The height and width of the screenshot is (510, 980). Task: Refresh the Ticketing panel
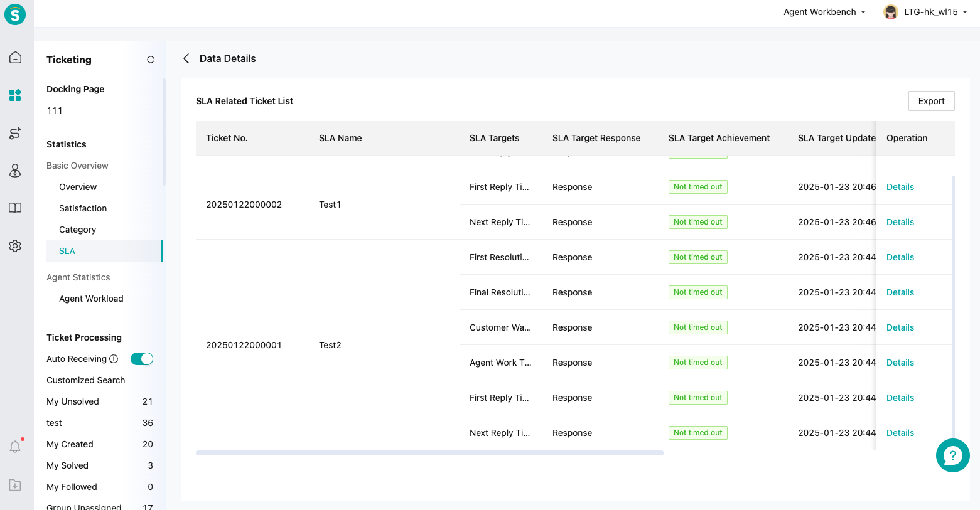click(x=151, y=60)
